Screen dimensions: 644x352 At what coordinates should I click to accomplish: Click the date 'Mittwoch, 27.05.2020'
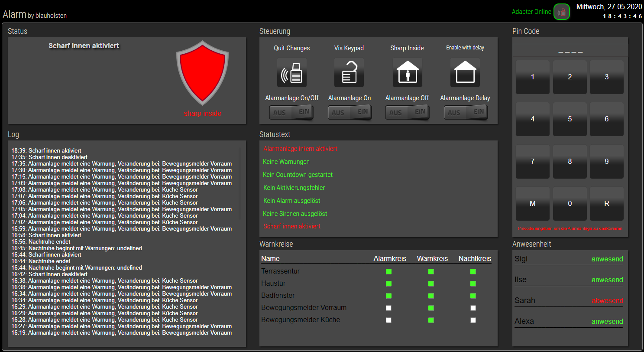[x=609, y=7]
